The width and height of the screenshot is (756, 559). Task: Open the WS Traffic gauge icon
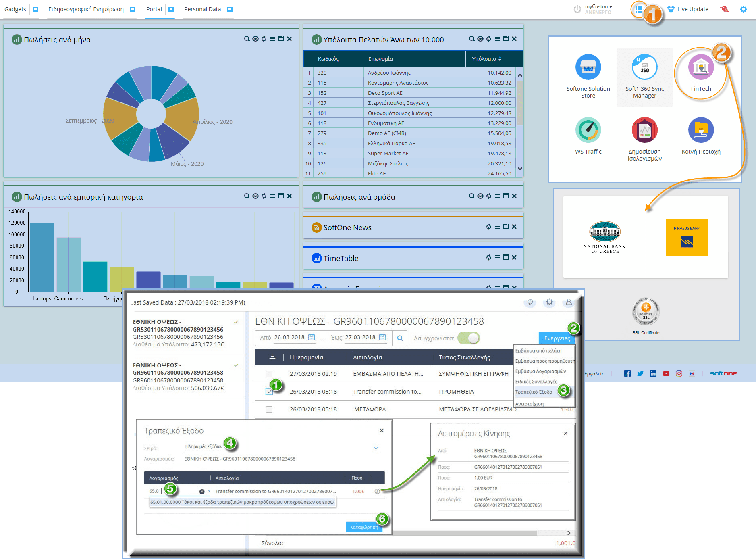(x=588, y=130)
